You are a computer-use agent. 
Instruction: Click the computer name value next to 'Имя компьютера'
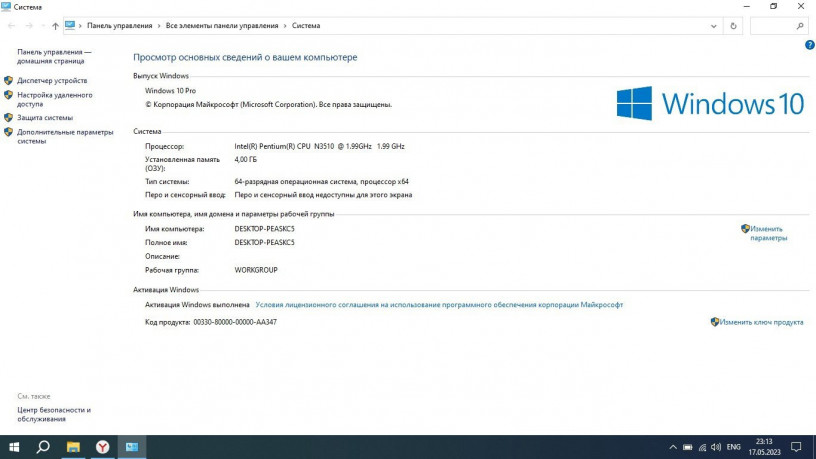point(264,228)
